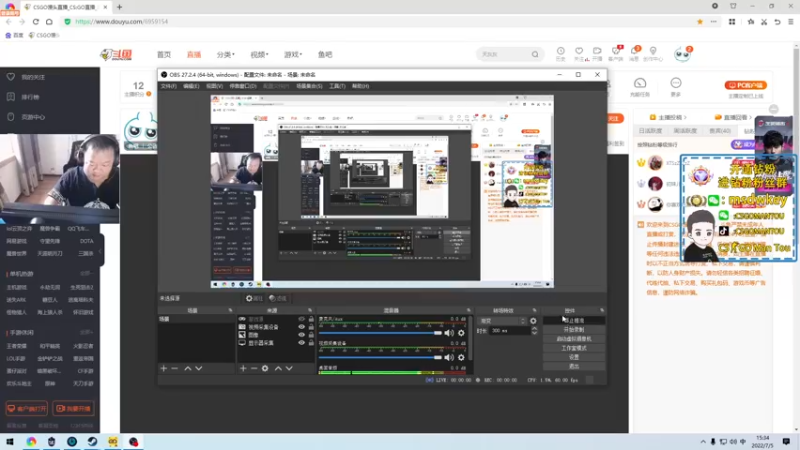Click 退出 button in OBS controls
800x450 pixels.
click(573, 366)
